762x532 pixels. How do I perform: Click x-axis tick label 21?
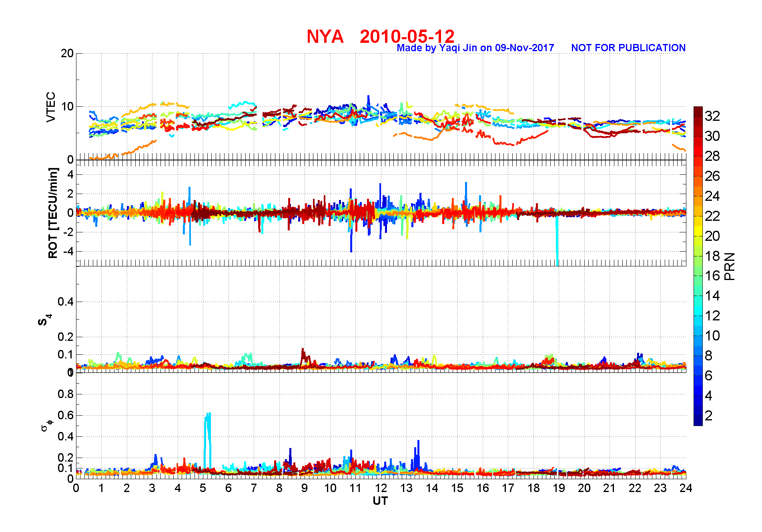point(610,488)
